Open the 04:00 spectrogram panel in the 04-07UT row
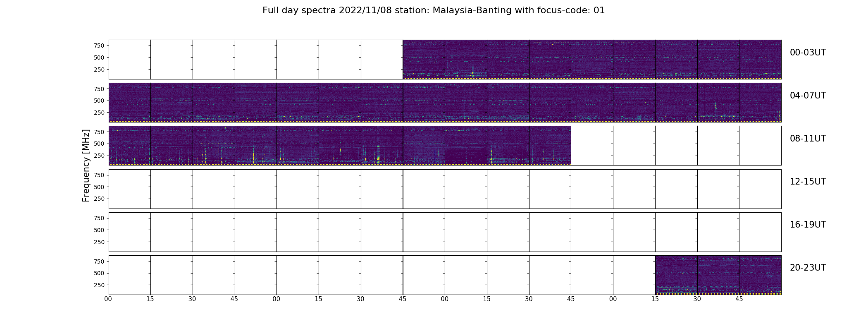Image resolution: width=868 pixels, height=331 pixels. 129,103
